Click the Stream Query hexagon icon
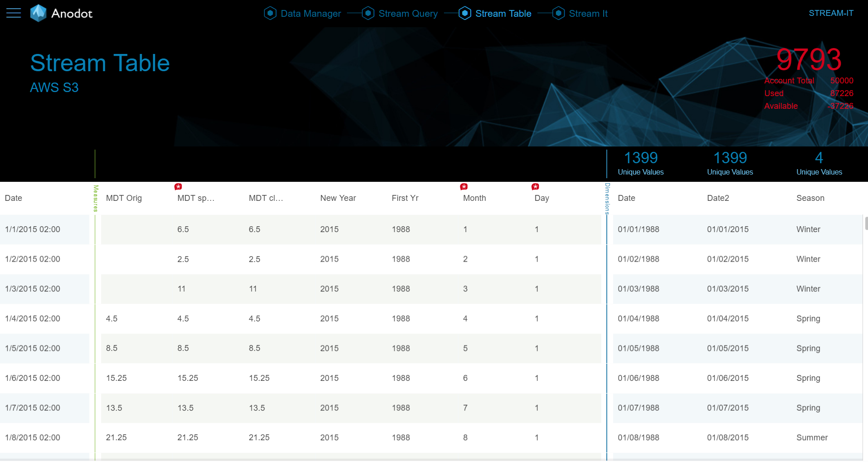This screenshot has height=462, width=868. pos(368,13)
